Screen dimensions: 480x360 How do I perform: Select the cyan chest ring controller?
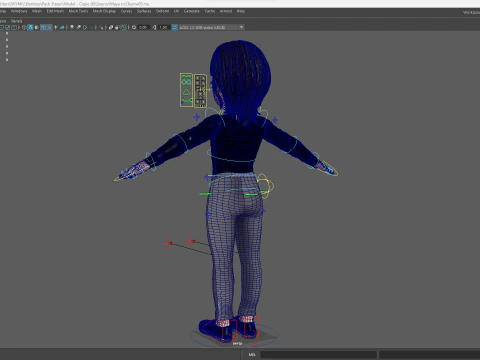(233, 157)
